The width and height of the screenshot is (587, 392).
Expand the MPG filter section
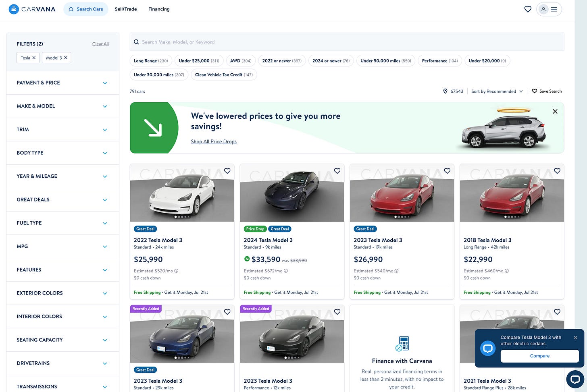62,246
